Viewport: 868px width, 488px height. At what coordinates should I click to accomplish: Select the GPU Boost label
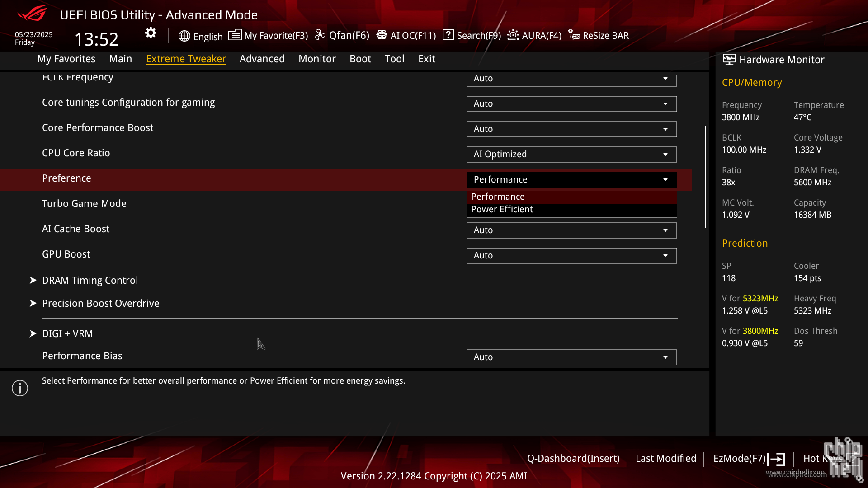[x=66, y=254]
